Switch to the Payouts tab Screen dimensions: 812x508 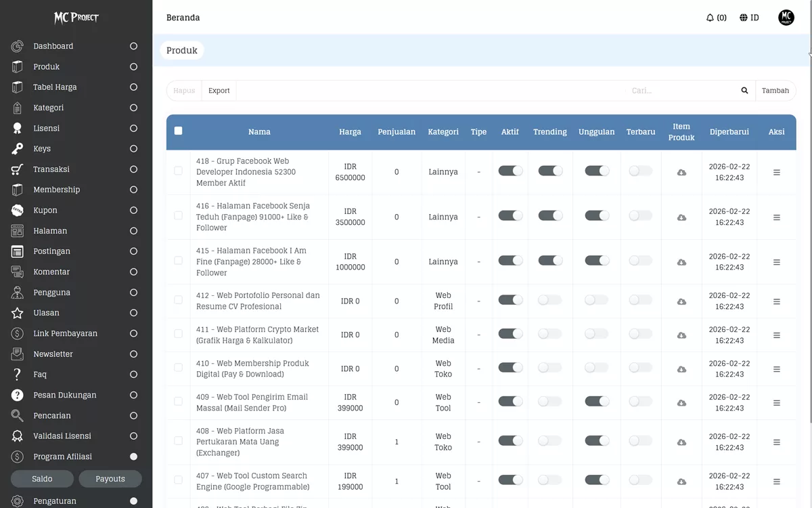click(110, 479)
